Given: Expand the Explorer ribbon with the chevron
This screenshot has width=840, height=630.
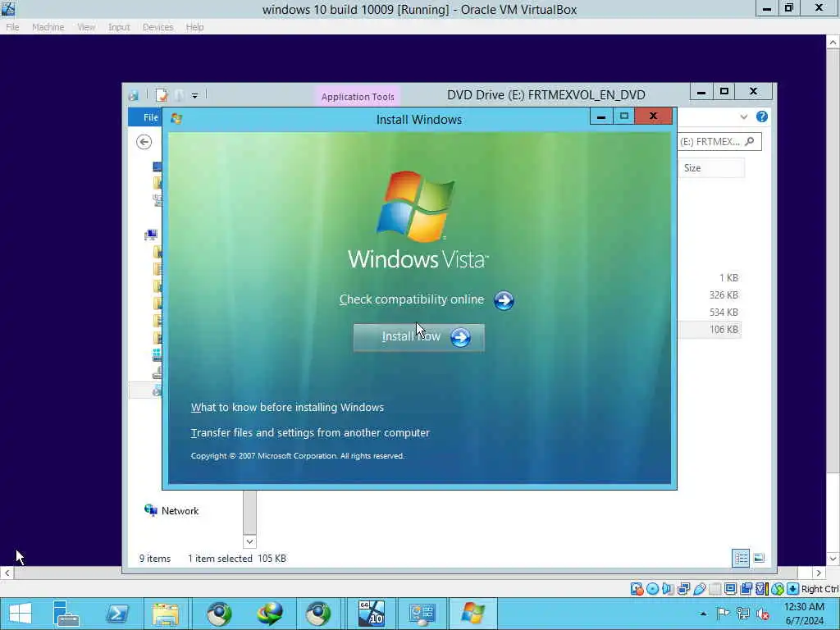Looking at the screenshot, I should (743, 116).
